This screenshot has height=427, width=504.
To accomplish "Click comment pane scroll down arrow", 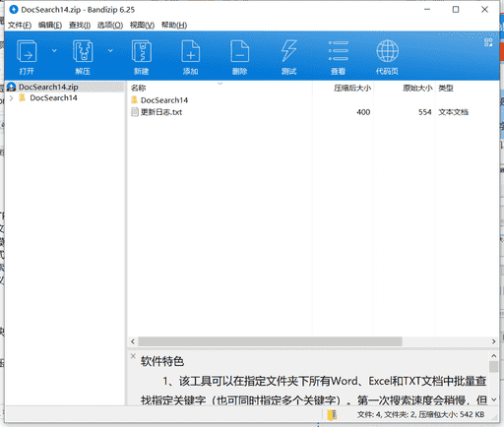I will point(493,399).
